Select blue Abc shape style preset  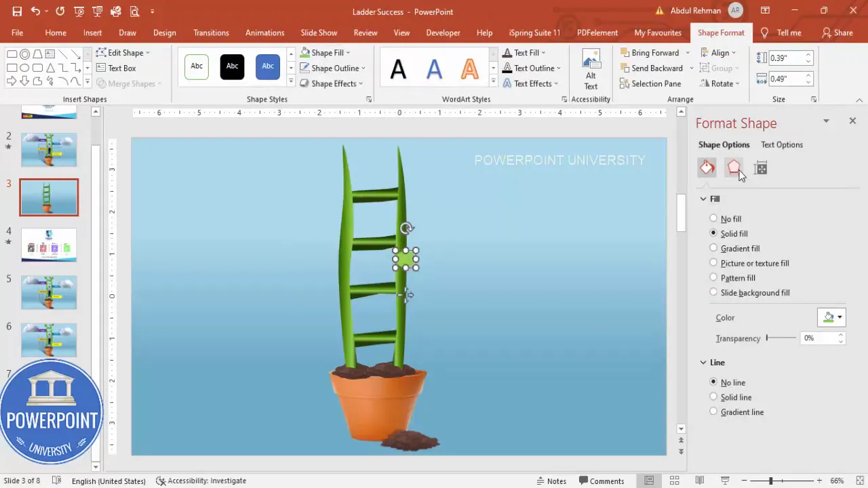(268, 66)
